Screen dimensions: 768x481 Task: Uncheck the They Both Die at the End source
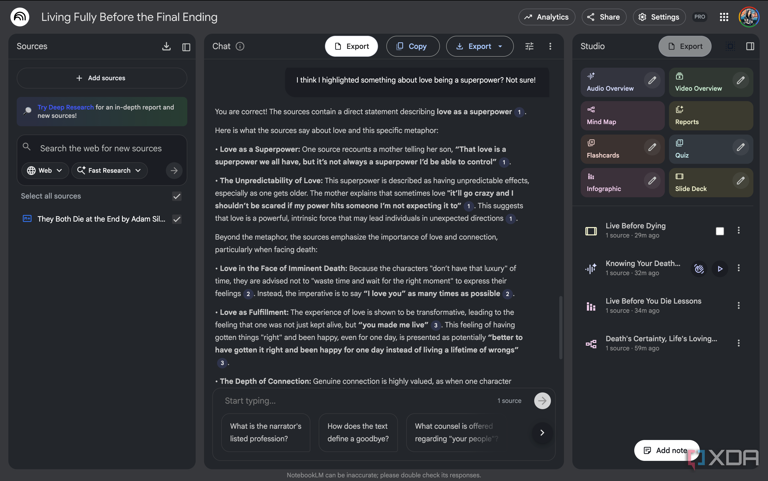(177, 219)
